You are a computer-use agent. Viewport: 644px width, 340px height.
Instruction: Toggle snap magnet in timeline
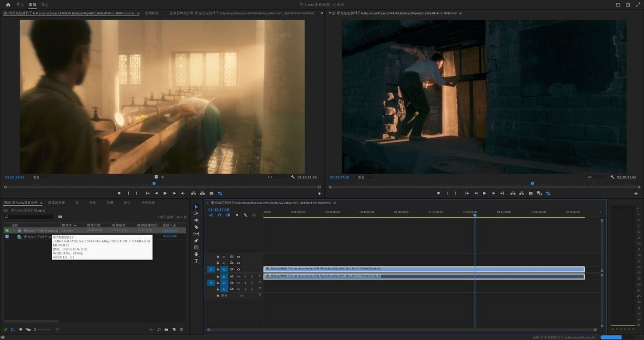(x=220, y=215)
